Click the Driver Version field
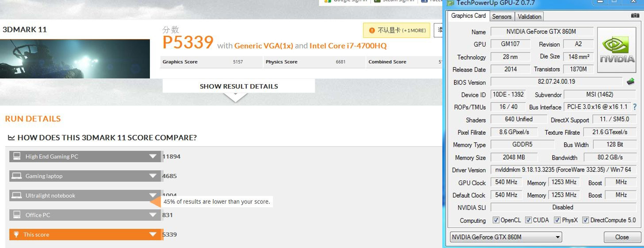644x248 pixels. click(x=563, y=170)
